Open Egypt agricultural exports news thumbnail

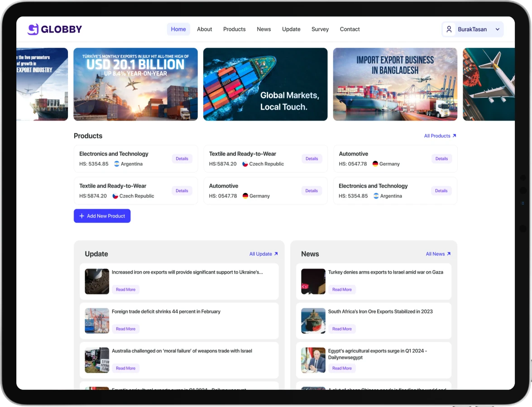(313, 360)
